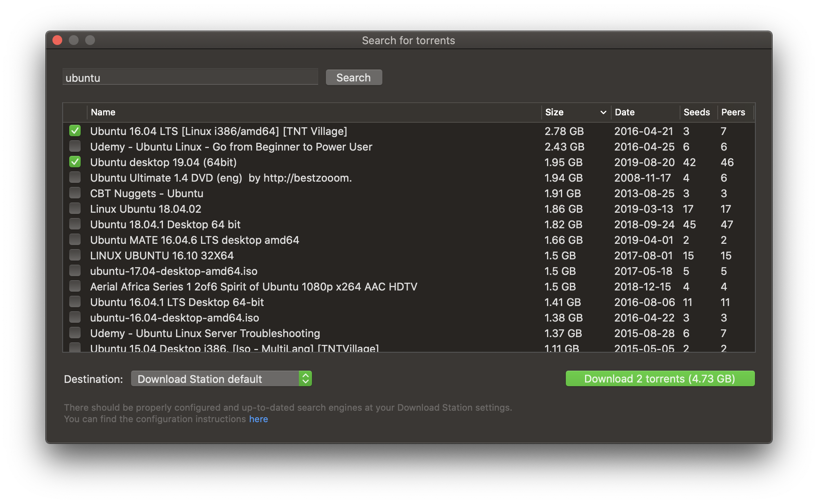Click the date 2018-09-24

tap(644, 225)
